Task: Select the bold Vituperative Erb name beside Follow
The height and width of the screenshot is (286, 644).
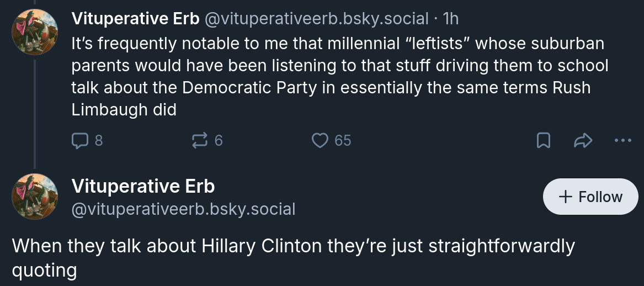Action: point(143,186)
